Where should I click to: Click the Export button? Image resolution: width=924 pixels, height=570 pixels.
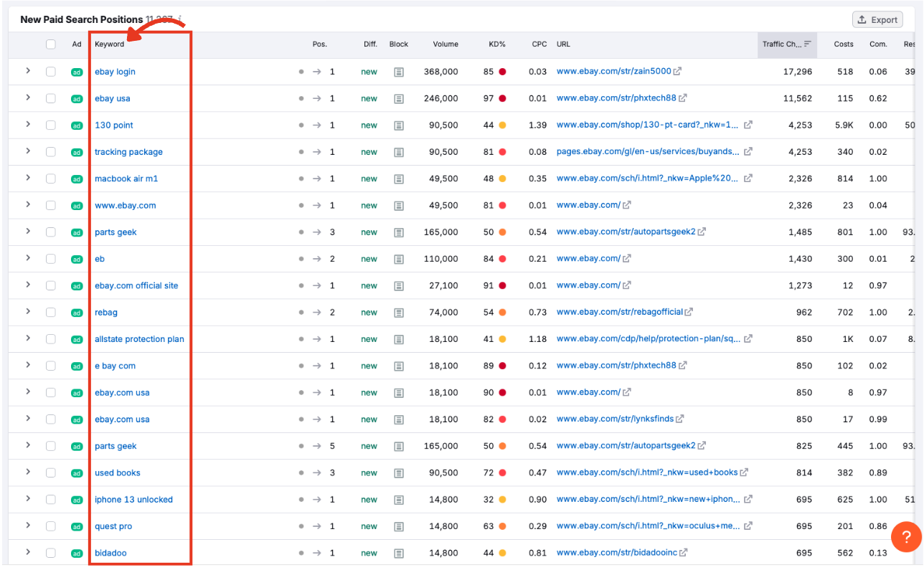[x=877, y=19]
